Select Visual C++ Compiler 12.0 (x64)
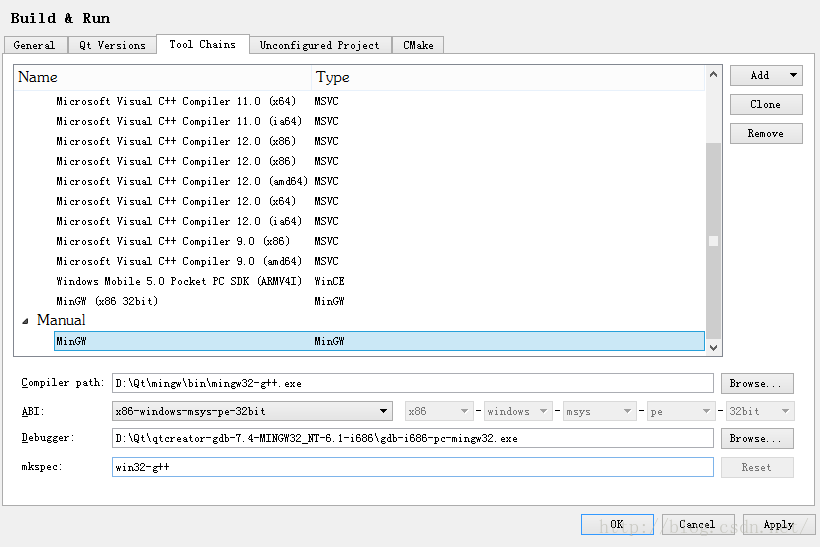 point(379,201)
